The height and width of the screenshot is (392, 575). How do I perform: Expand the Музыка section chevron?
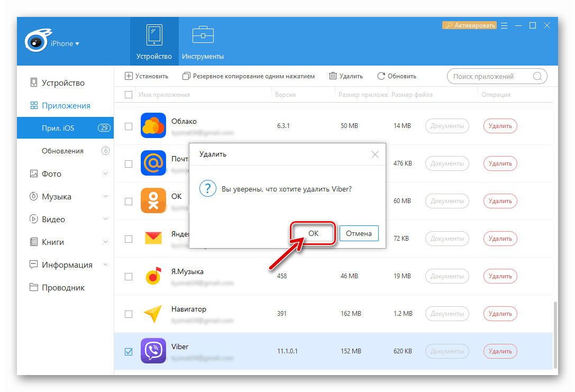coord(105,196)
